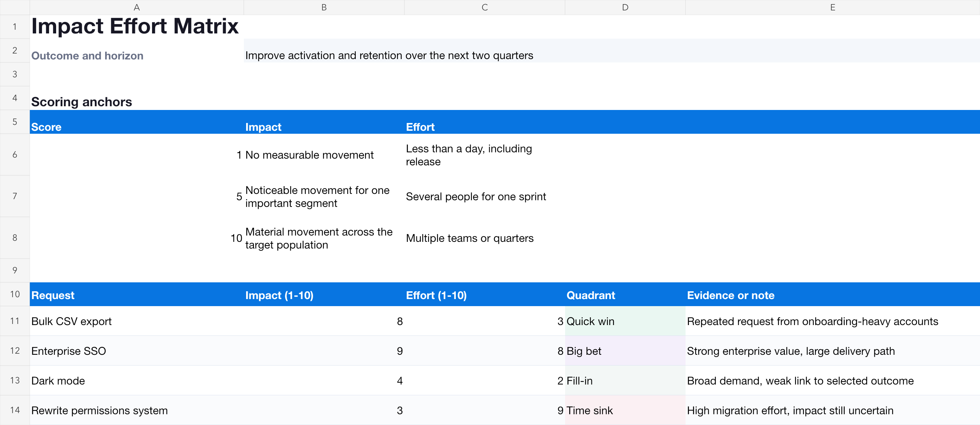Click the 'Time sink' quadrant cell

pyautogui.click(x=625, y=410)
